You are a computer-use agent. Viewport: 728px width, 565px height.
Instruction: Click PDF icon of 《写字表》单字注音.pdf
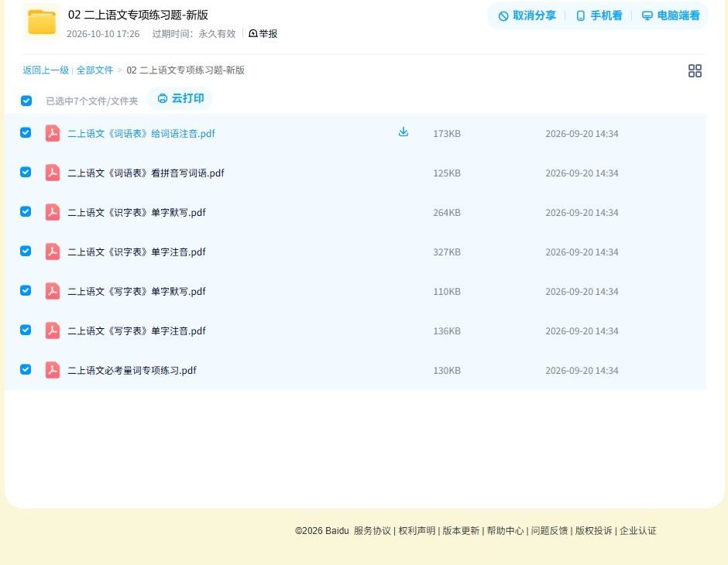click(x=53, y=330)
